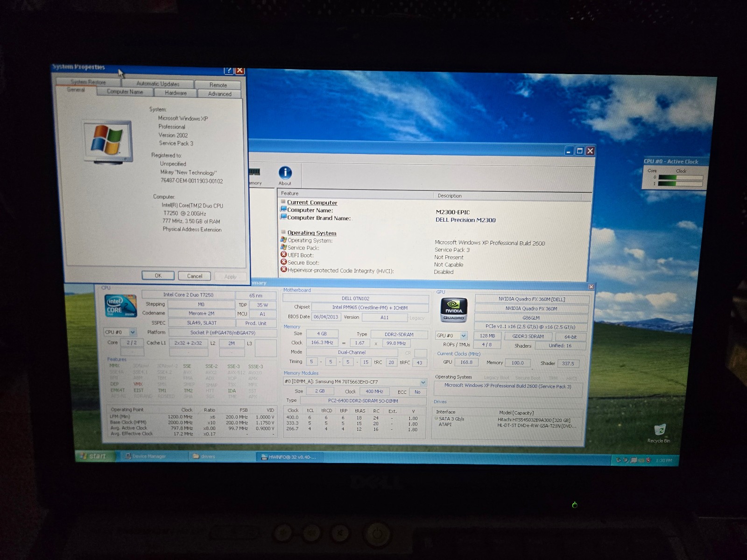The height and width of the screenshot is (560, 747).
Task: Click the Computer Name row icon
Action: 283,210
